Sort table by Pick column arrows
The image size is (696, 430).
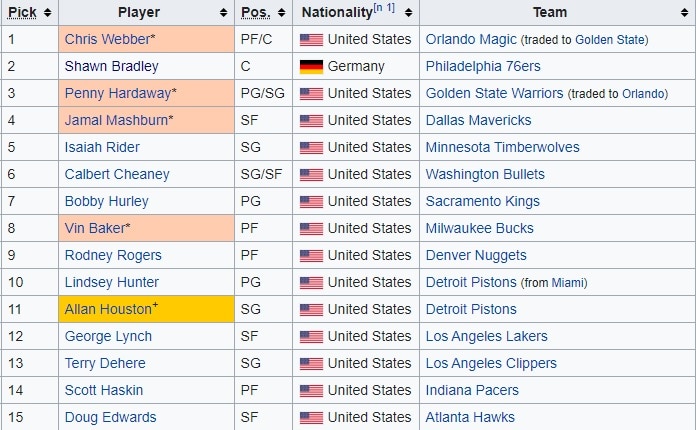(x=48, y=13)
